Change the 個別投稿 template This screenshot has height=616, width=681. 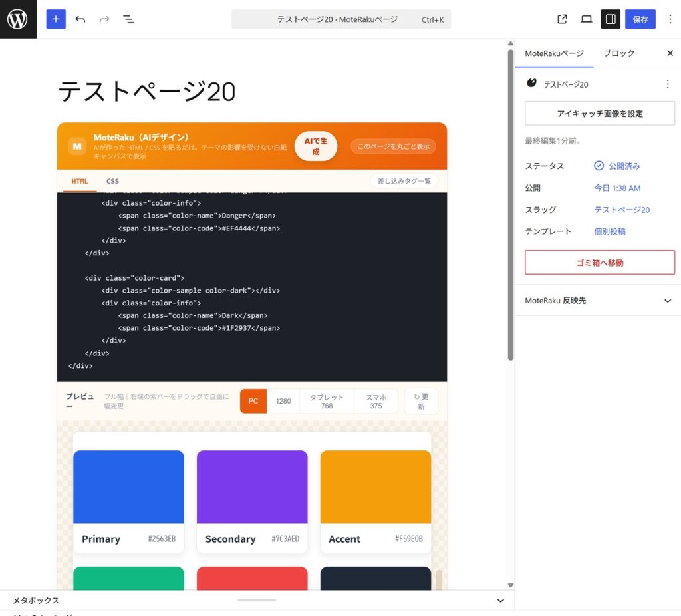click(x=609, y=231)
